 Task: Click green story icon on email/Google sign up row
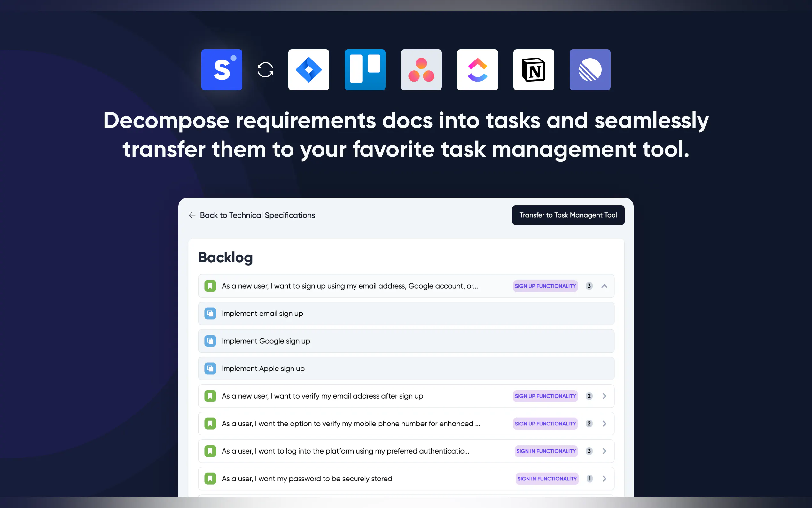pos(210,286)
